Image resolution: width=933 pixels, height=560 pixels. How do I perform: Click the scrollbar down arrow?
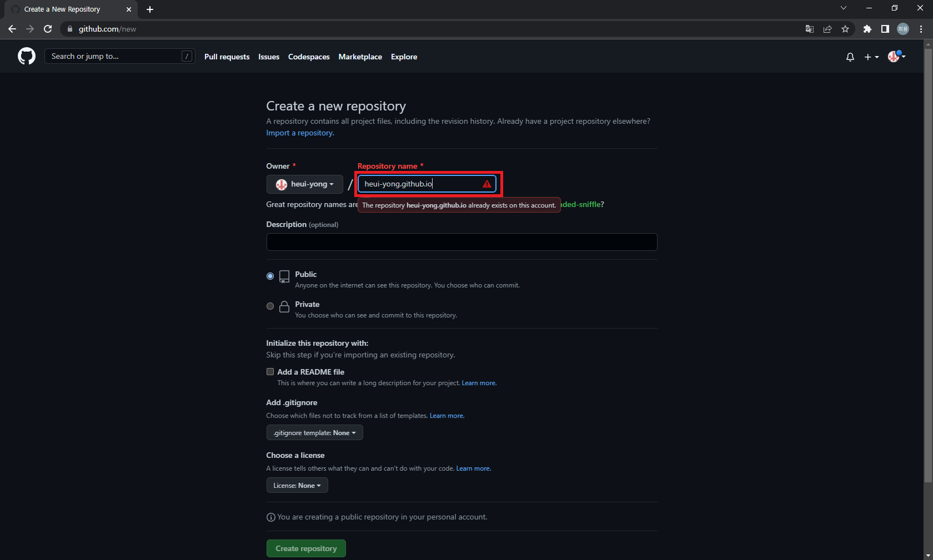928,555
